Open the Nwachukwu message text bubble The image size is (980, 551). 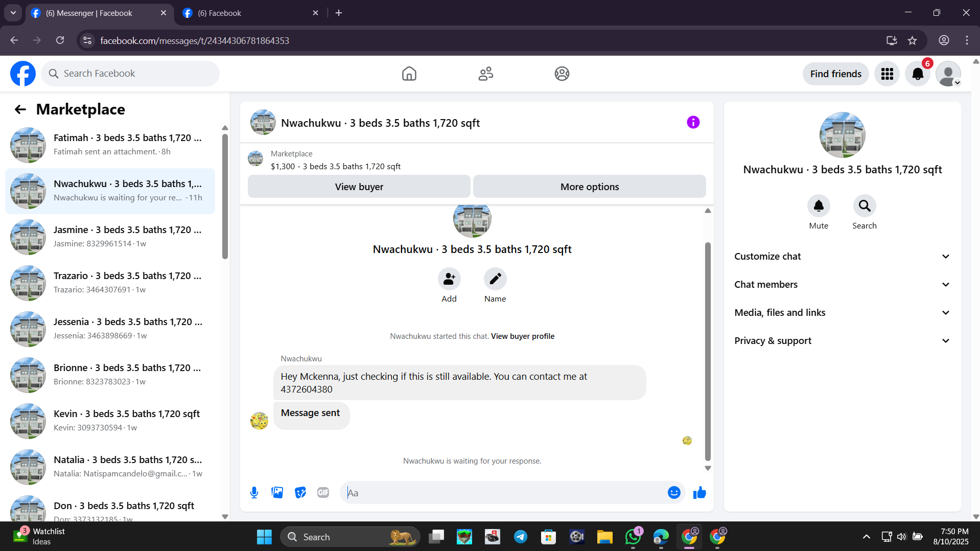459,382
